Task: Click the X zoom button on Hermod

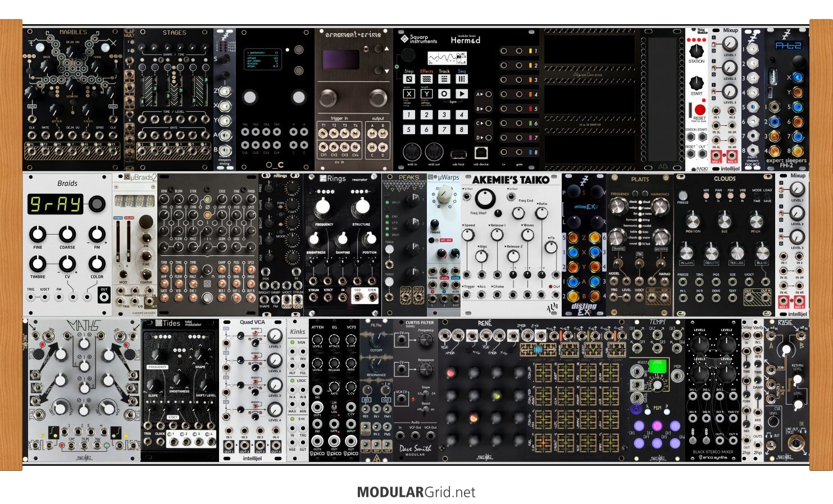Action: click(409, 94)
